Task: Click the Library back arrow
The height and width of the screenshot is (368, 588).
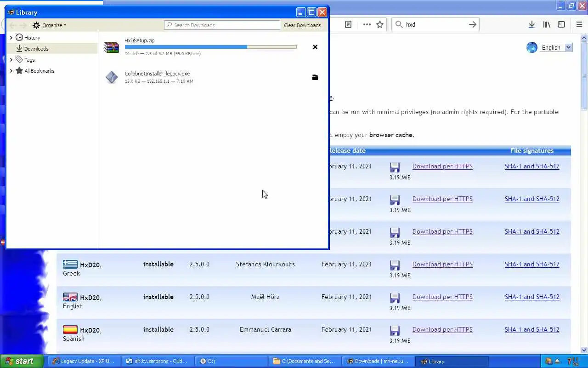Action: tap(13, 25)
